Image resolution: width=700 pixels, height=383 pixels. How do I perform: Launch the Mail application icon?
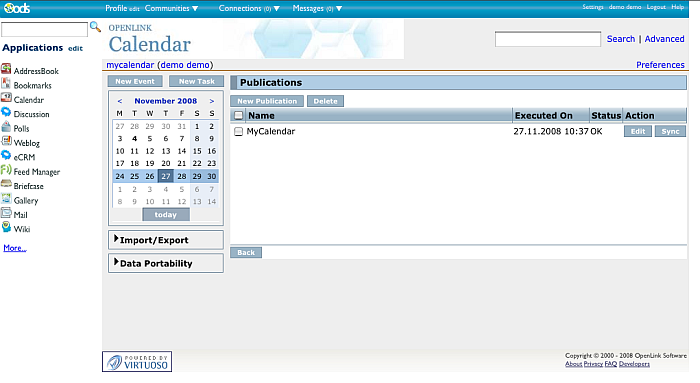pos(6,213)
